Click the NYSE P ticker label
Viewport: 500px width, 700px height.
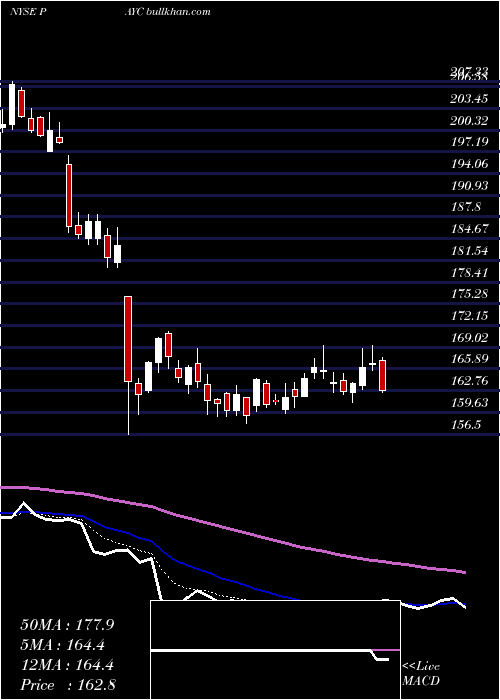[x=28, y=11]
